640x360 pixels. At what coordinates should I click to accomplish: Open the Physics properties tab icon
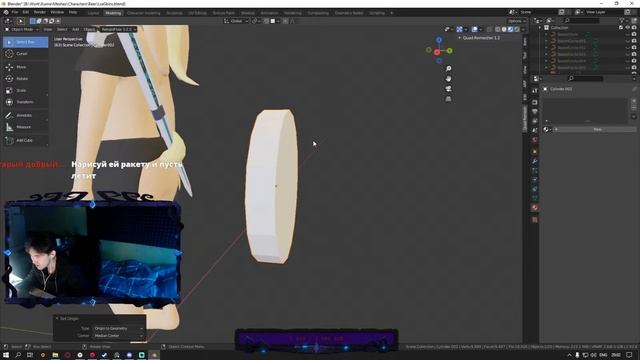pos(535,180)
